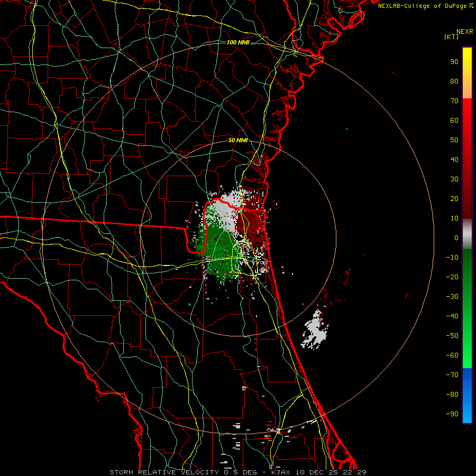476x476 pixels.
Task: Click the NEXR label above the scale
Action: click(464, 32)
